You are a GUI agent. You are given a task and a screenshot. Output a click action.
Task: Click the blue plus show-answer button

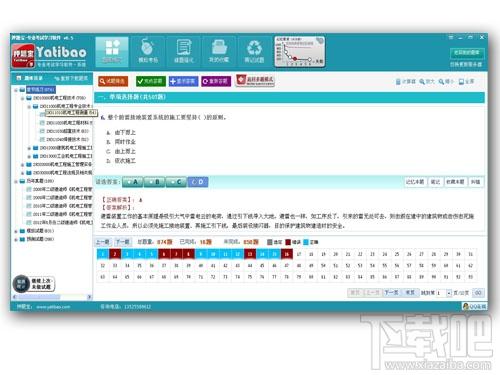point(183,81)
